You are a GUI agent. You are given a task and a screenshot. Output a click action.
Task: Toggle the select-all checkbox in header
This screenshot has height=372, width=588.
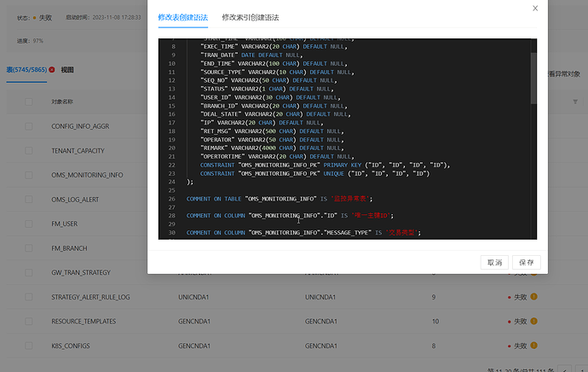[x=28, y=102]
